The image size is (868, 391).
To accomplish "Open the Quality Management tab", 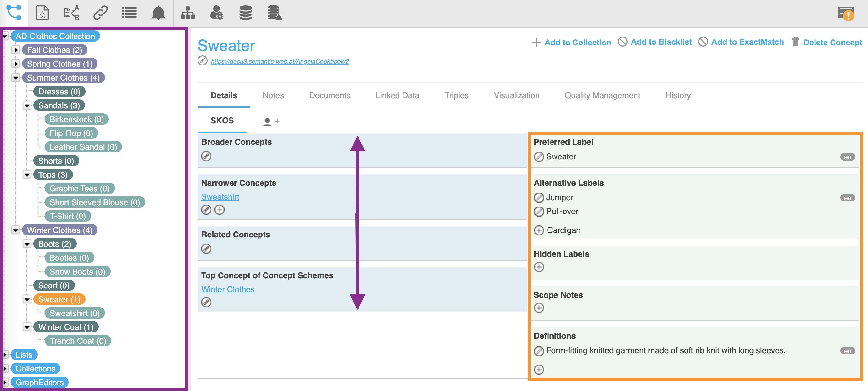I will 602,95.
